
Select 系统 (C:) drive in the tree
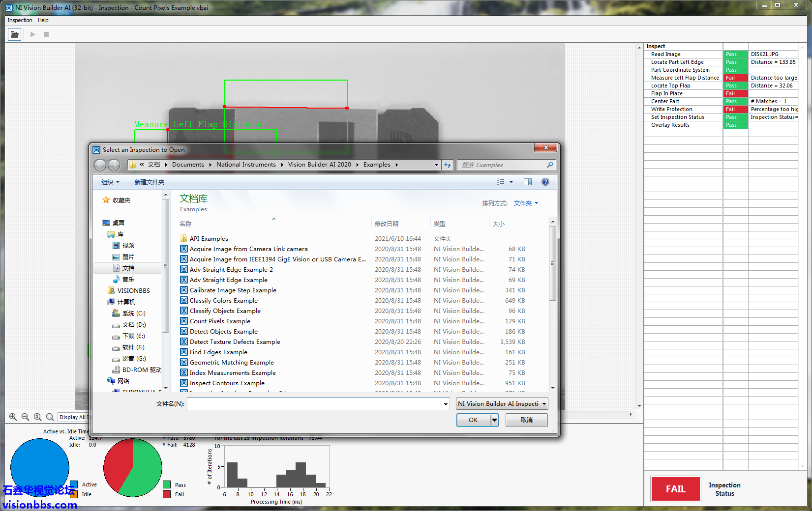coord(133,313)
